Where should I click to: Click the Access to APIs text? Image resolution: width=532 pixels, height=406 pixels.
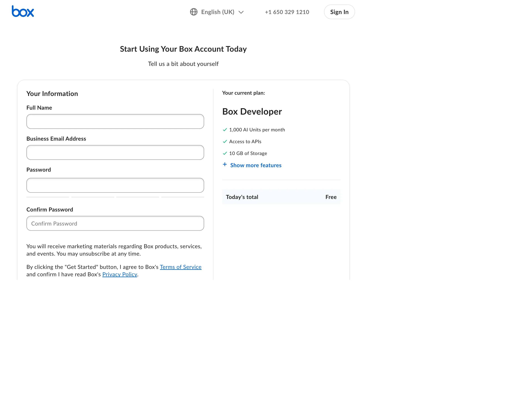(245, 142)
